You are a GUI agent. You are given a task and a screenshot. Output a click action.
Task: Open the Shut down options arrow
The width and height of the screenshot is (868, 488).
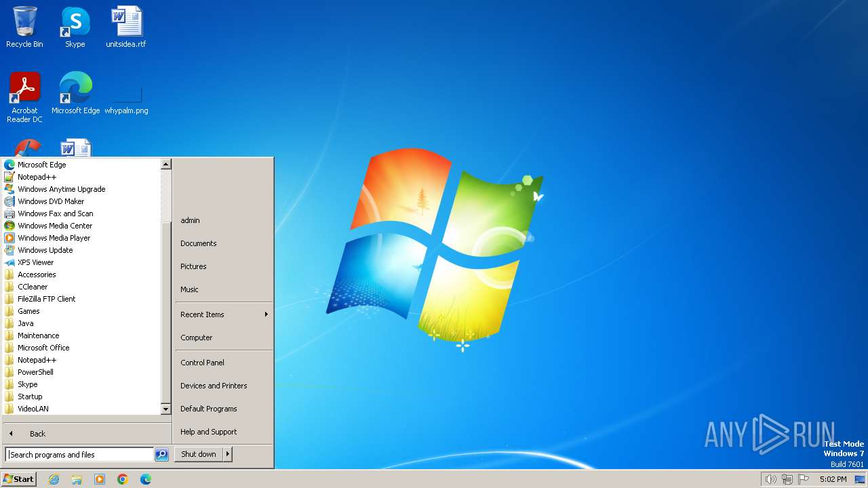(x=228, y=455)
